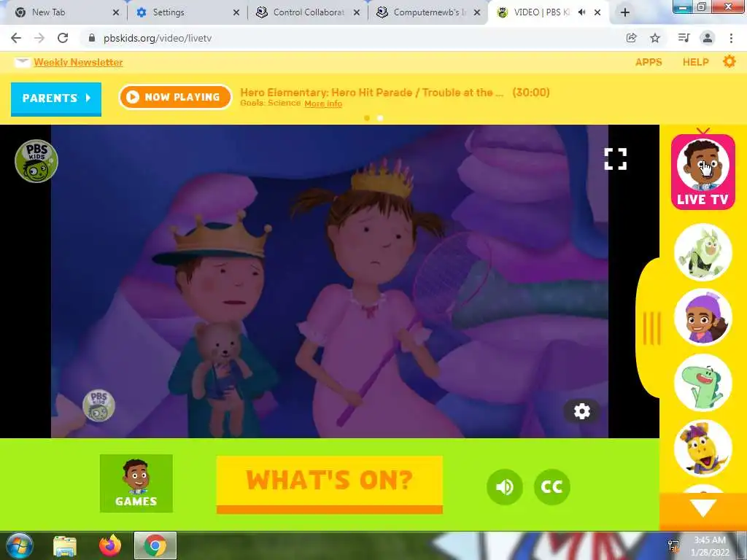
Task: Select the second carousel dot indicator
Action: click(379, 118)
